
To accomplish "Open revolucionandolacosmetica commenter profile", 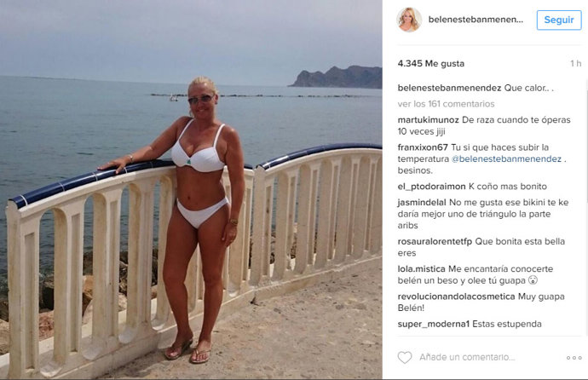I will coord(457,297).
